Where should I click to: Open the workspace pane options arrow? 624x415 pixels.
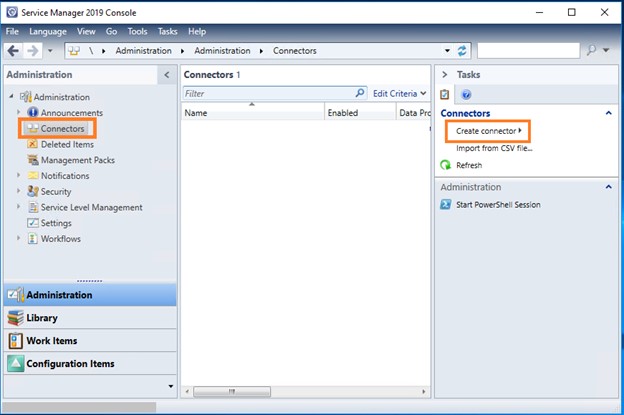tap(171, 386)
